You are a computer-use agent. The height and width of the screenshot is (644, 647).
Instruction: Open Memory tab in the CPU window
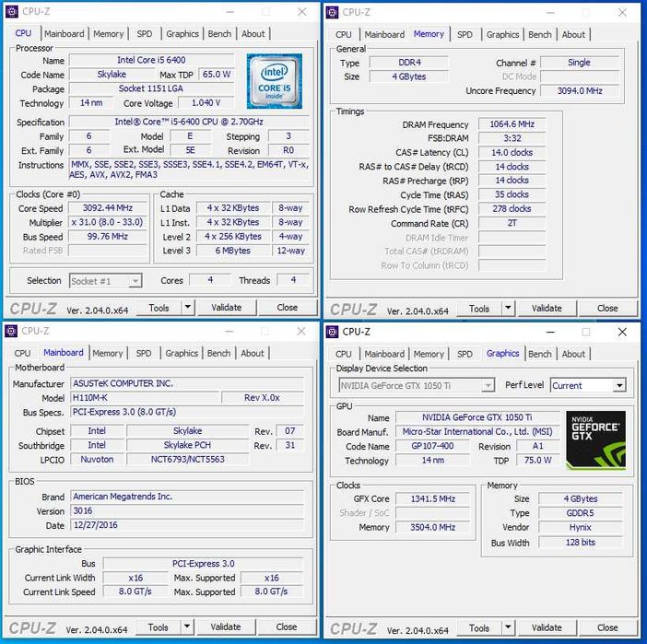(109, 34)
